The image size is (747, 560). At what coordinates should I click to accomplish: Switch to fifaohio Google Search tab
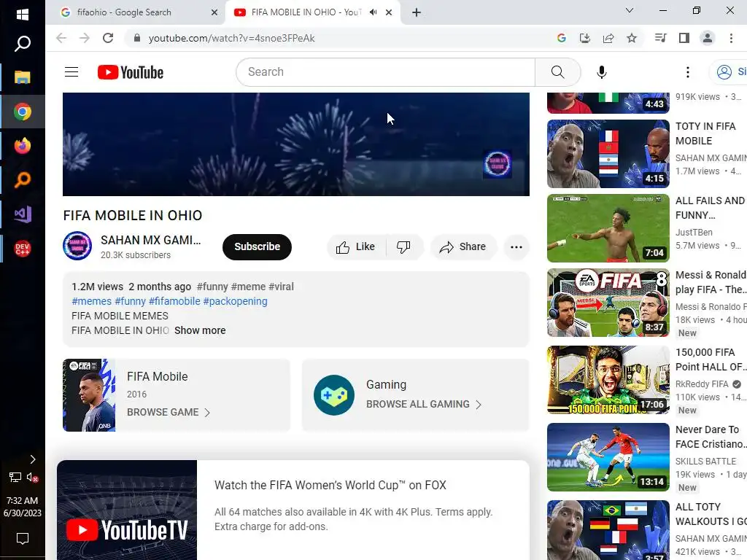pyautogui.click(x=135, y=12)
